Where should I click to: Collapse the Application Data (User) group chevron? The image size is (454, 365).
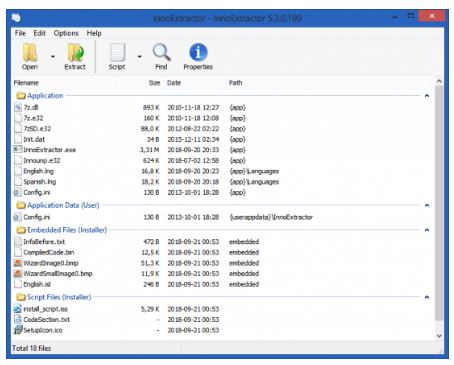pos(427,205)
